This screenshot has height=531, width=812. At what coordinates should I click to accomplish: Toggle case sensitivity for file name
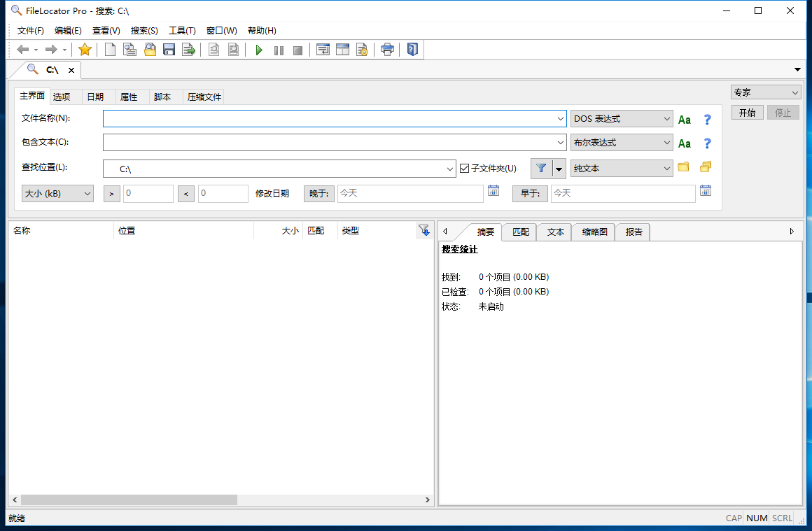[684, 120]
